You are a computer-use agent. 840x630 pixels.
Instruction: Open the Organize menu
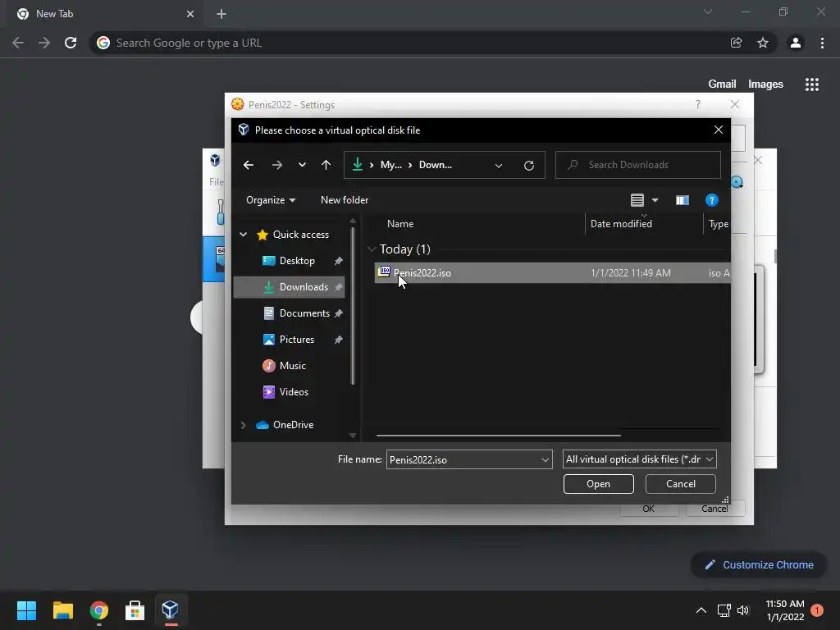coord(271,200)
